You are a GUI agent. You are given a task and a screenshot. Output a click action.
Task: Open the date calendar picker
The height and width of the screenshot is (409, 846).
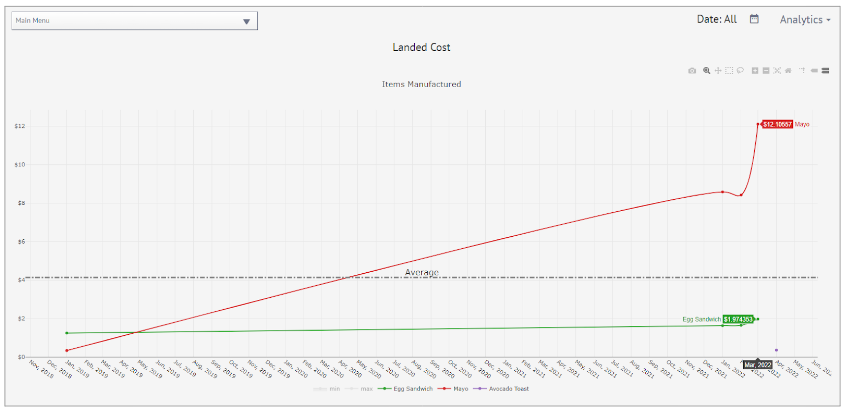click(x=754, y=19)
